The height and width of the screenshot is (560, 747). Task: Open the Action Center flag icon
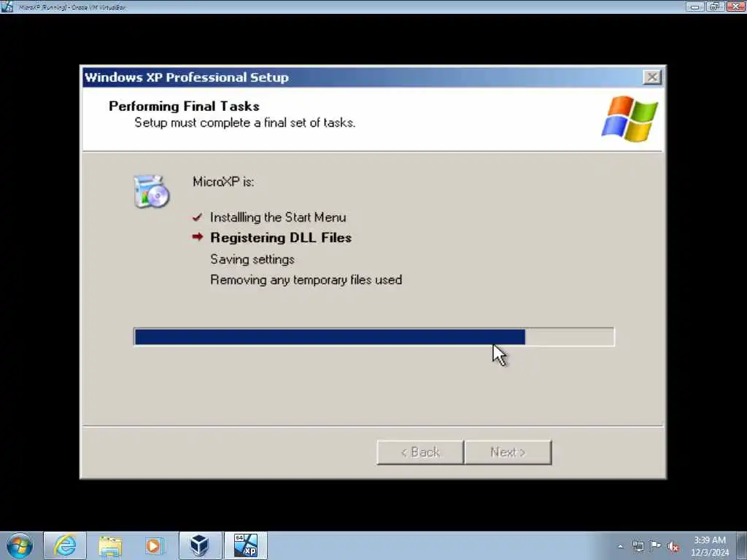656,545
